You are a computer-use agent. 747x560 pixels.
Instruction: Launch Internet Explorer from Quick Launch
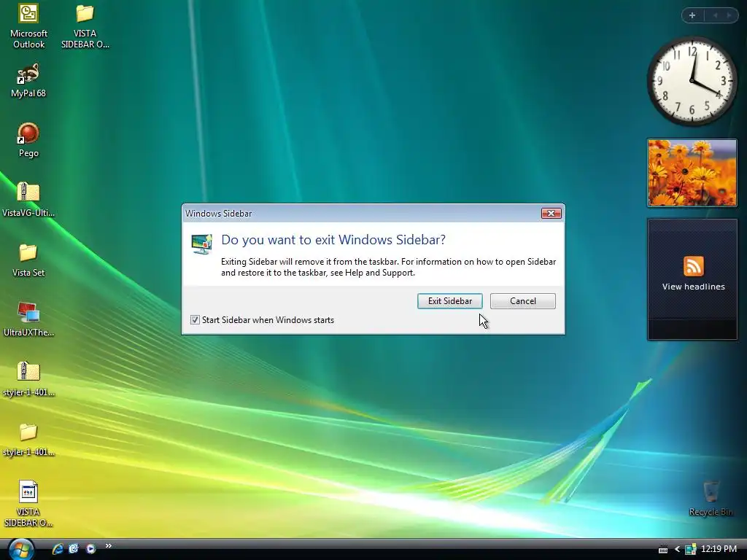[x=58, y=549]
